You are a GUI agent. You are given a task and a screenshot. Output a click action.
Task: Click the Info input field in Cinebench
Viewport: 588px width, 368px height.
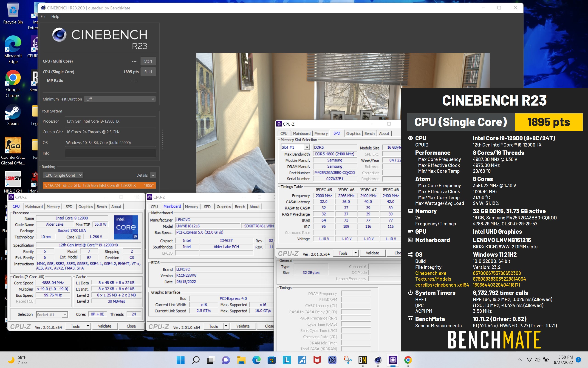coord(110,153)
